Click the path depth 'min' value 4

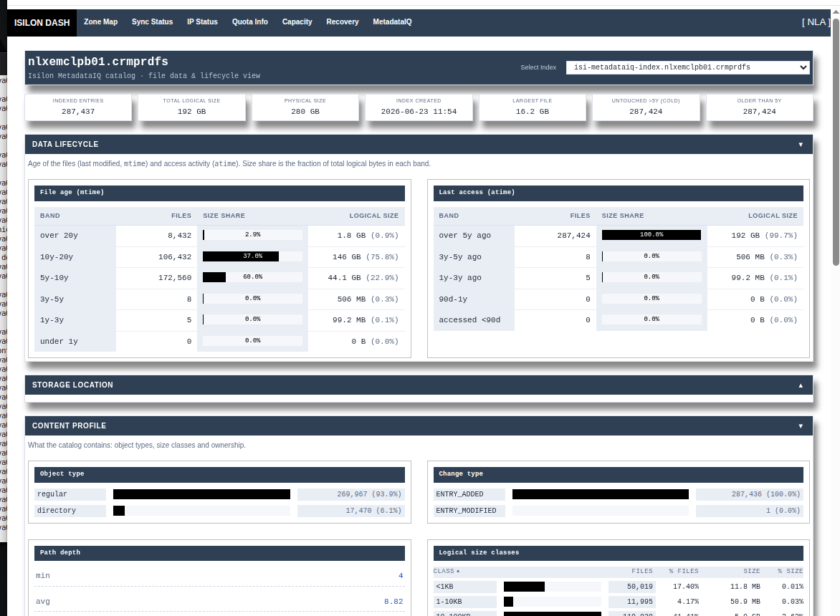coord(401,576)
